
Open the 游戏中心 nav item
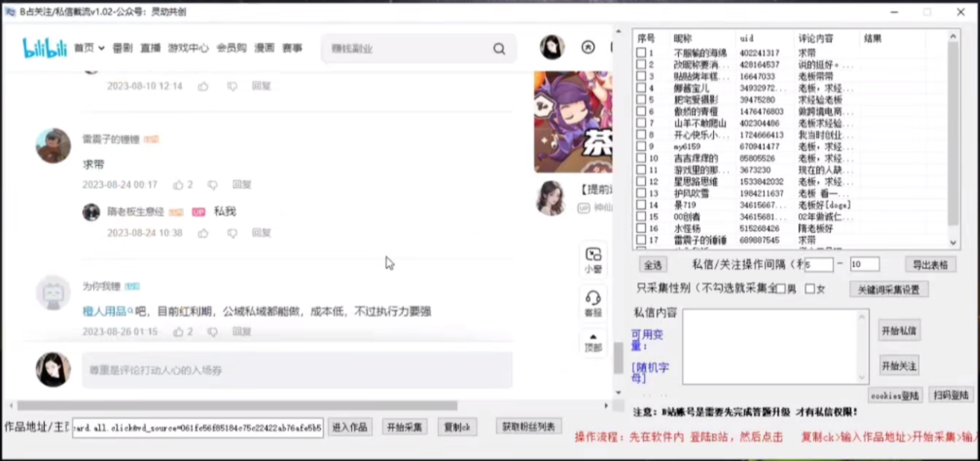tap(188, 48)
